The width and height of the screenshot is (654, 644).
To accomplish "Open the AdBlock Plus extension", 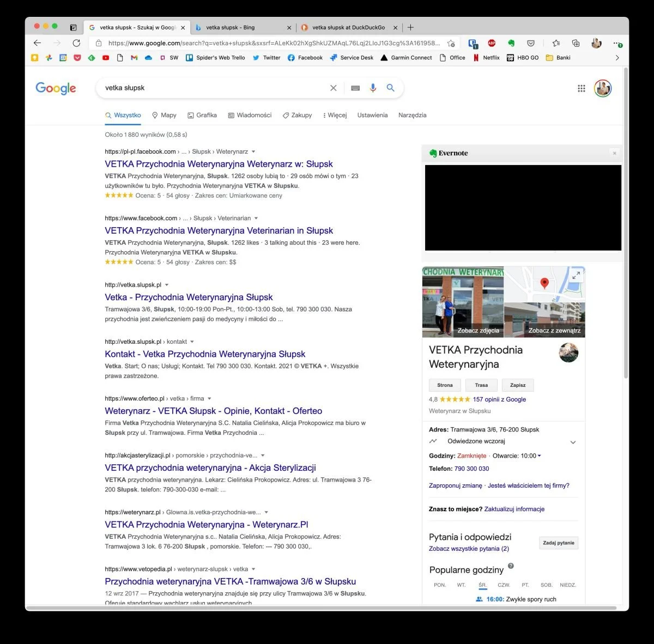I will click(492, 43).
